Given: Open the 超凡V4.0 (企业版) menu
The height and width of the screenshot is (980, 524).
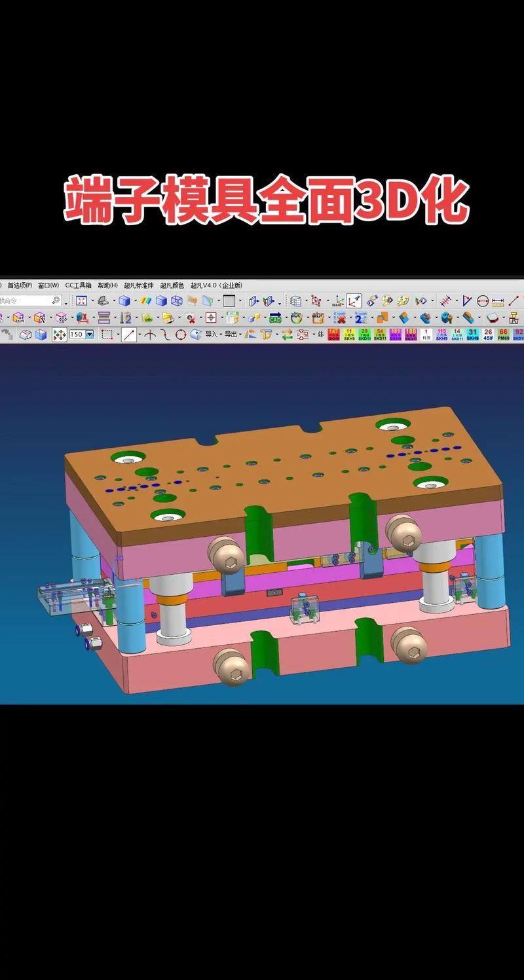Looking at the screenshot, I should pos(216,285).
